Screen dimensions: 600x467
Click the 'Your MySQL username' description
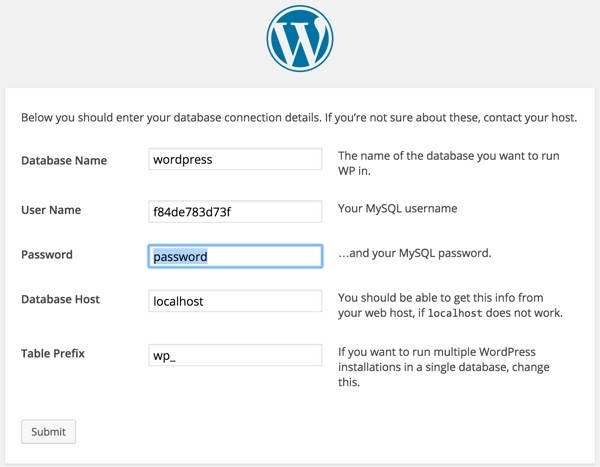[398, 208]
